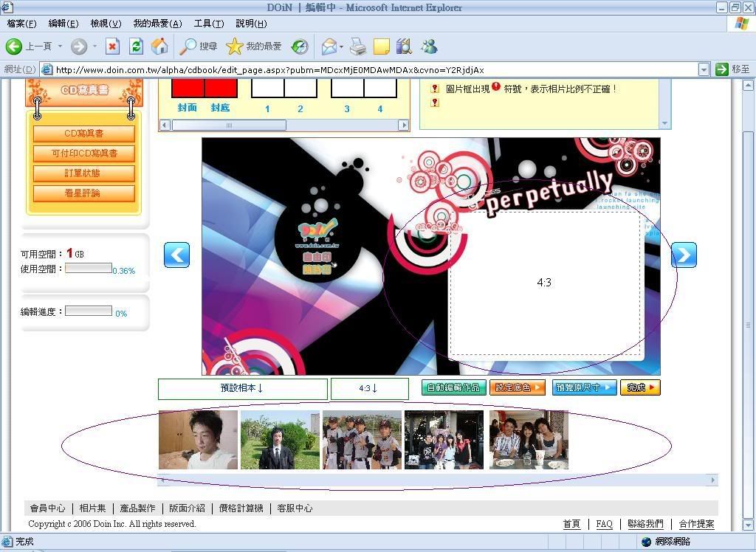
Task: Select the red 封面 cover page box
Action: [188, 87]
